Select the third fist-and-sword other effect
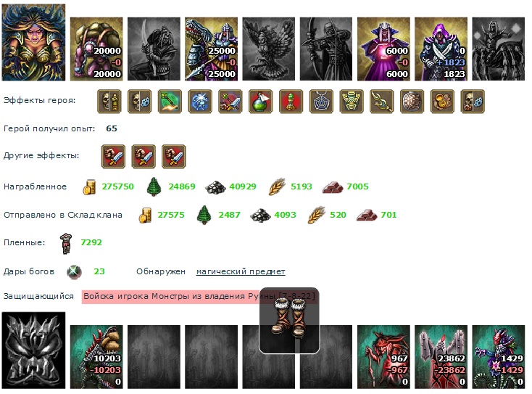The height and width of the screenshot is (394, 532). (x=174, y=156)
